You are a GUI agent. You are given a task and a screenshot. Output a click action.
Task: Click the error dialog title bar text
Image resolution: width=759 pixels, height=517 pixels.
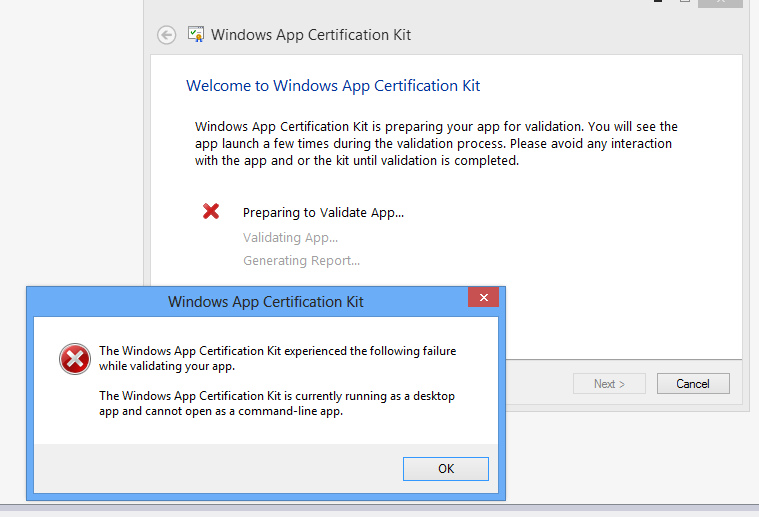265,302
